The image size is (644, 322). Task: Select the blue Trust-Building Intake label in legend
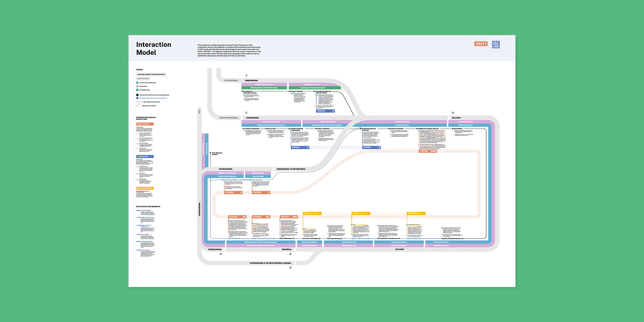(x=145, y=156)
